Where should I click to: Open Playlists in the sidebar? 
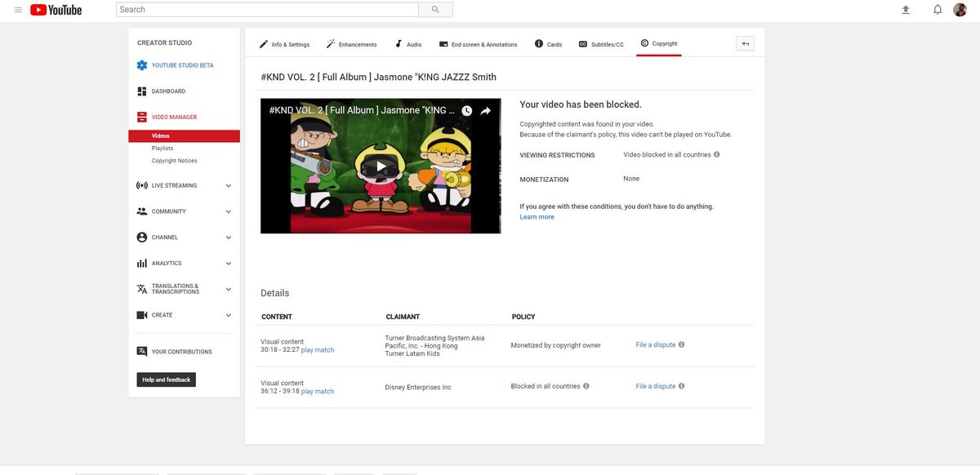pyautogui.click(x=163, y=149)
